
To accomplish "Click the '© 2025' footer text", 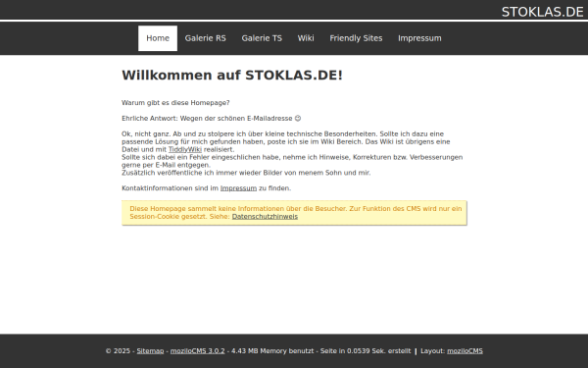I will click(118, 351).
